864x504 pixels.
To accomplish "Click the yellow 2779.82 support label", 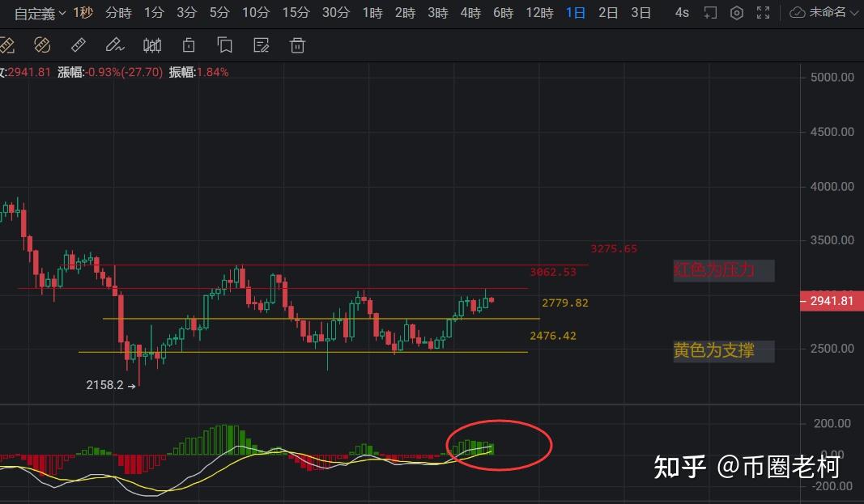I will (x=564, y=303).
